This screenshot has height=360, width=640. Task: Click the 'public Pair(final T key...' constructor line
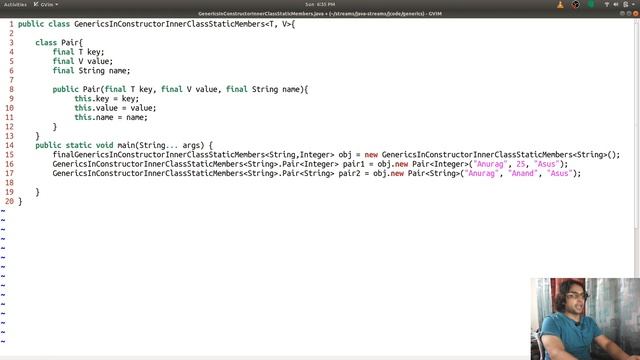pyautogui.click(x=180, y=89)
